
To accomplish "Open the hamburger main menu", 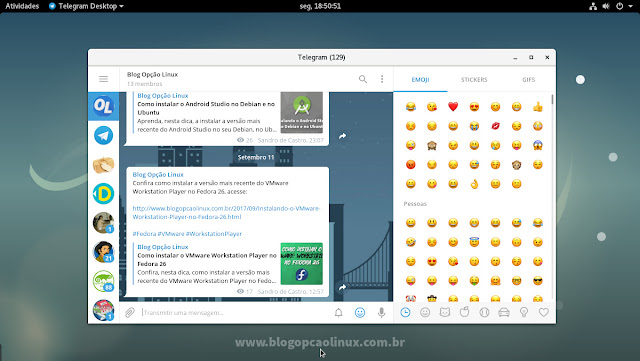I will [103, 79].
